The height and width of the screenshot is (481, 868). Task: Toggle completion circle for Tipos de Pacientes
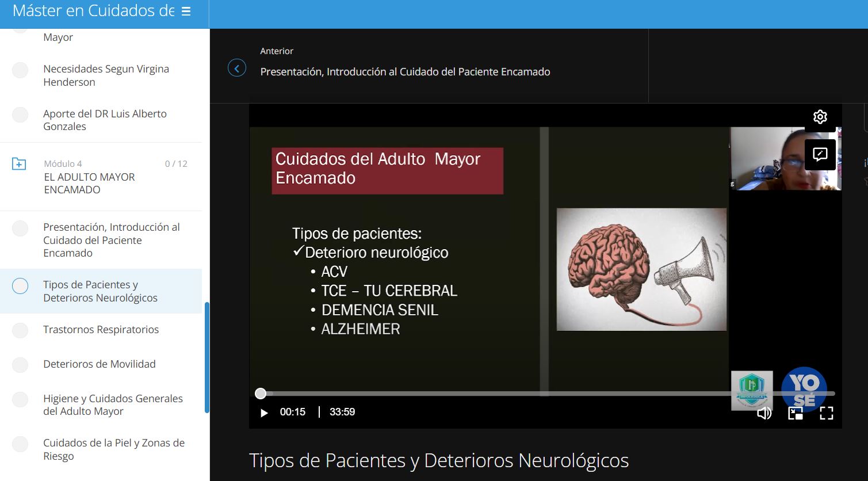pos(20,286)
